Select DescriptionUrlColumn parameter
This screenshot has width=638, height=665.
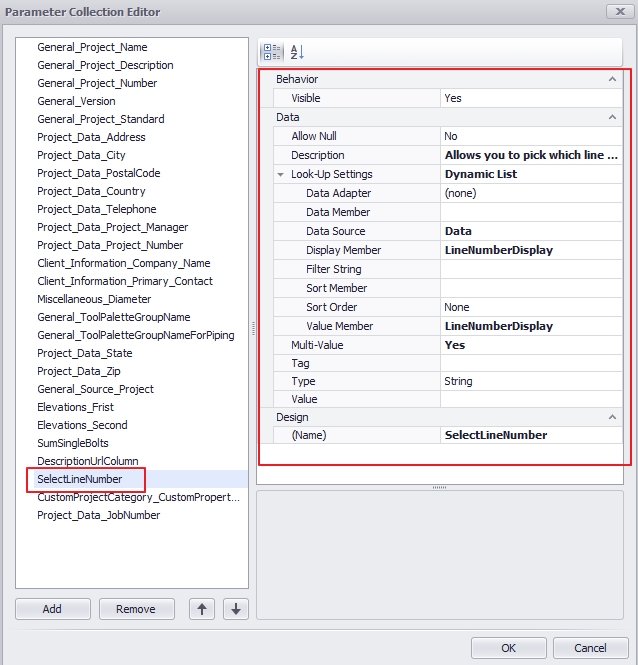(88, 461)
